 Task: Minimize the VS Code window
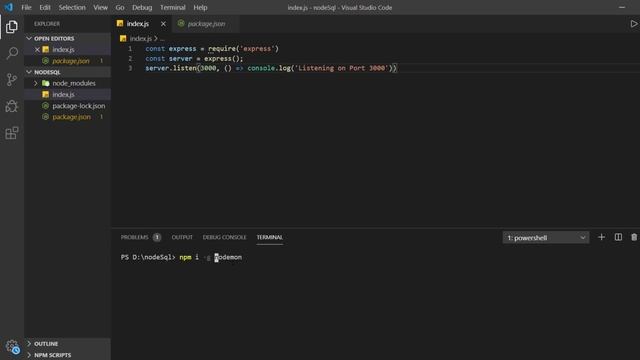(x=622, y=7)
